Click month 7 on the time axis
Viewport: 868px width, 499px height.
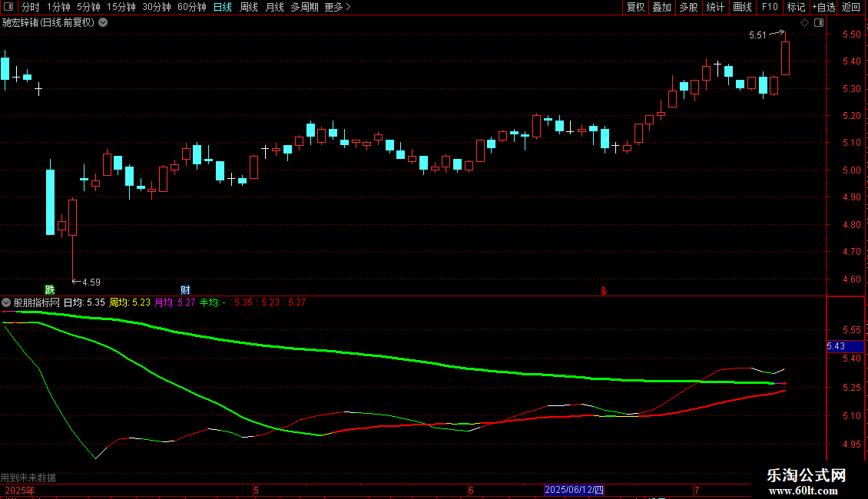697,490
